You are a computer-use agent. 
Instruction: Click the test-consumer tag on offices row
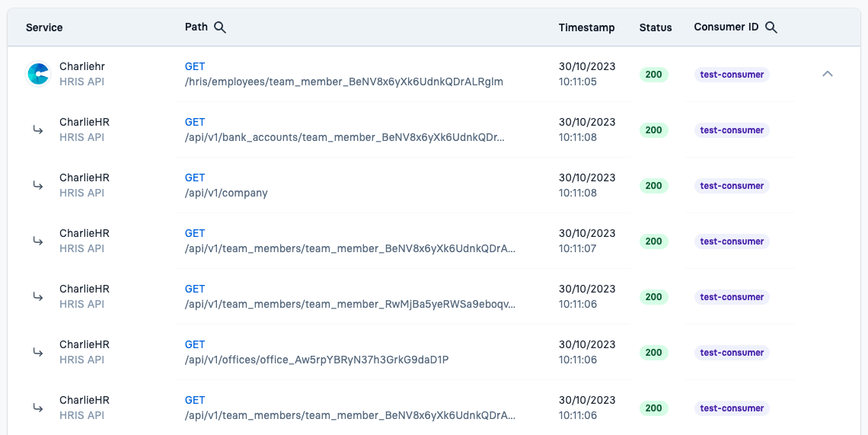tap(732, 353)
